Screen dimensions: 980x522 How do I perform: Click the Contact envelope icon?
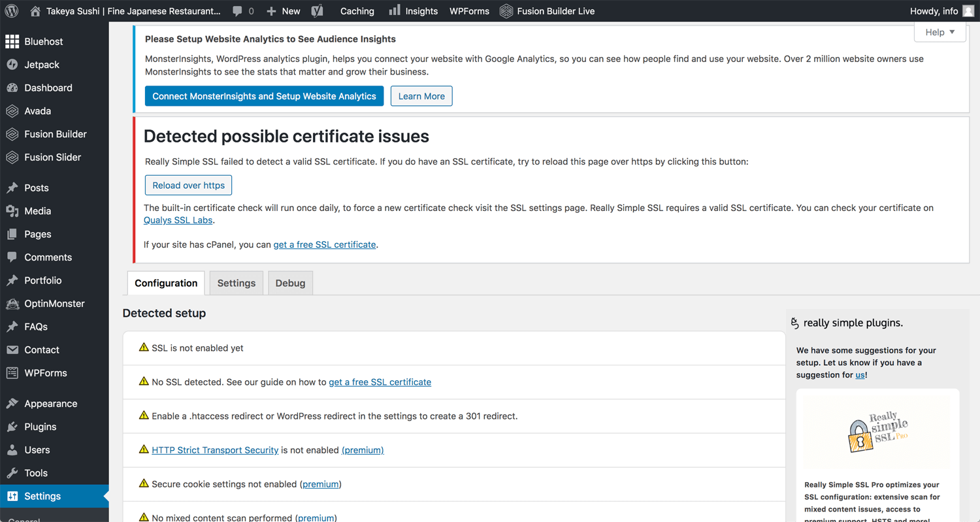tap(12, 350)
